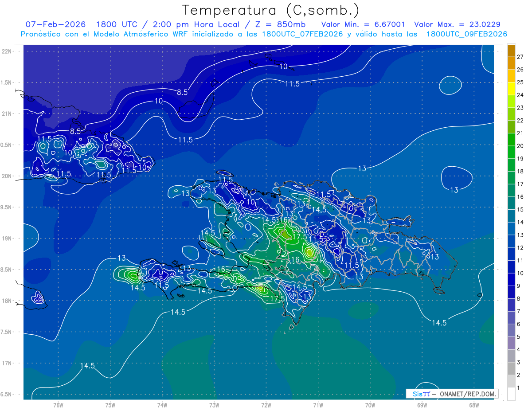This screenshot has width=532, height=411.
Task: Select the Temperatura (C,somb.) map title
Action: (270, 10)
